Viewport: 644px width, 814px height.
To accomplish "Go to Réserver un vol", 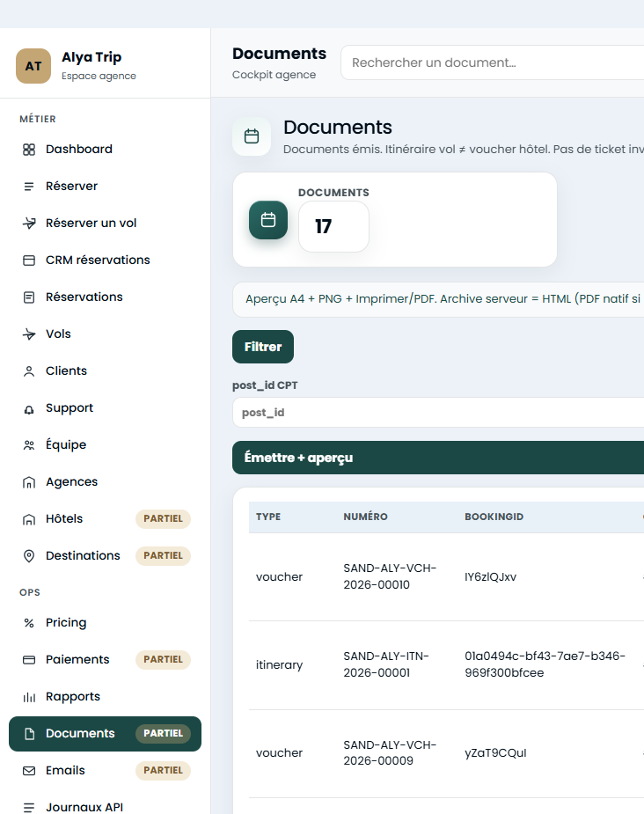I will (105, 224).
